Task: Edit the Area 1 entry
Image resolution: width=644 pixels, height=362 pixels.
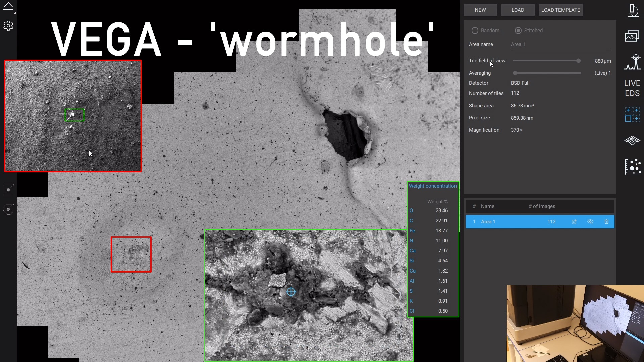Action: tap(574, 222)
